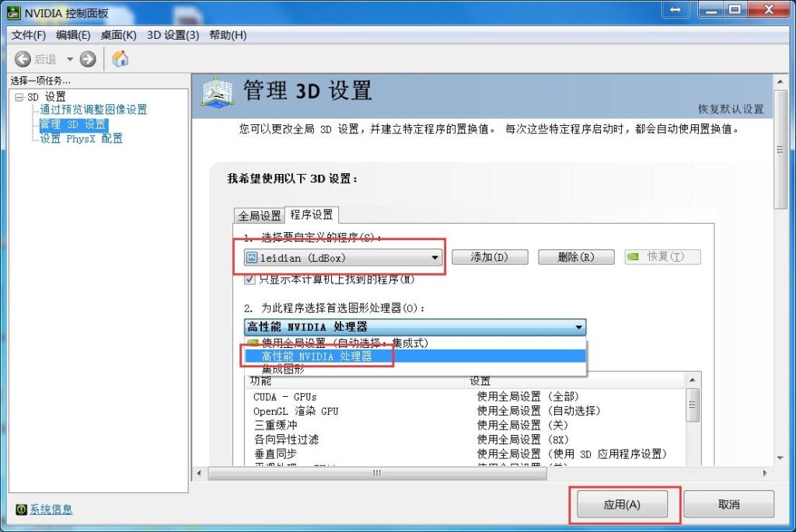
Task: Select the 各向异性过滤 feature row
Action: tap(464, 440)
